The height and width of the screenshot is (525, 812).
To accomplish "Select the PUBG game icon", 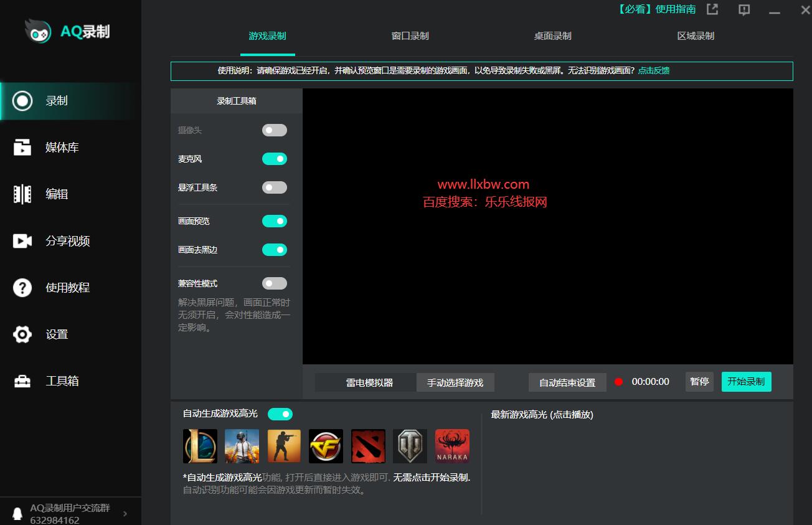I will [242, 446].
